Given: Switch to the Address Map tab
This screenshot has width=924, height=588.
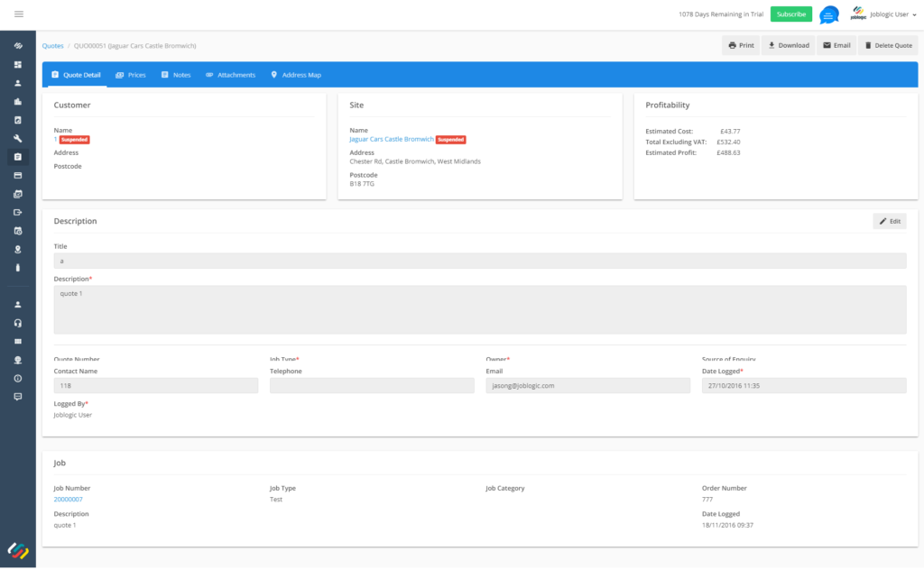Looking at the screenshot, I should (x=296, y=75).
